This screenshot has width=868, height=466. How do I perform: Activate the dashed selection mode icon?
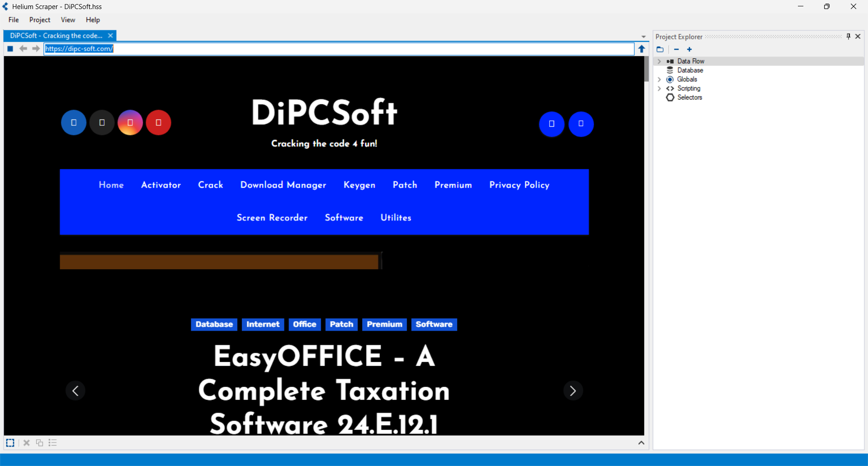pos(10,442)
